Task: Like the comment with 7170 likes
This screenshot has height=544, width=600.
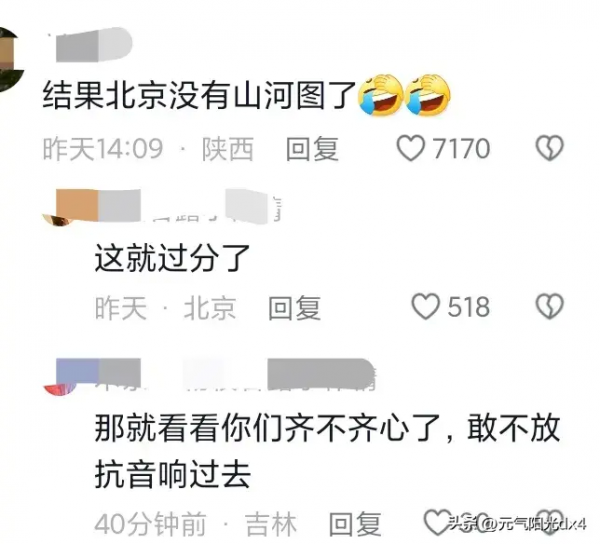Action: point(411,148)
